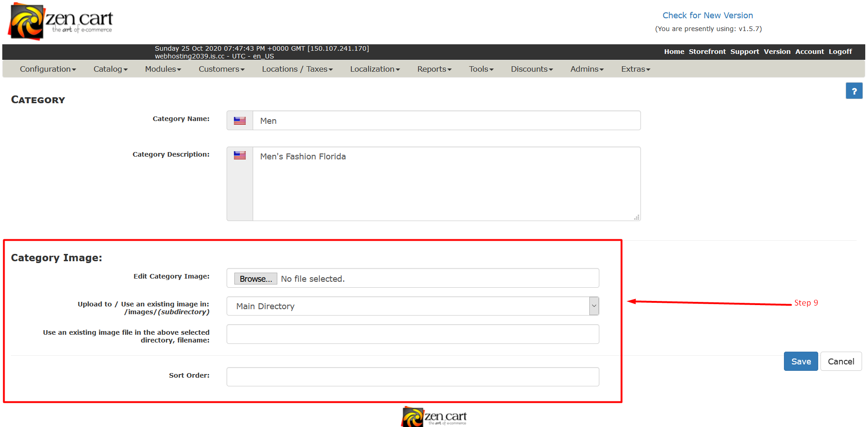
Task: Go to Home in the top bar
Action: tap(674, 52)
